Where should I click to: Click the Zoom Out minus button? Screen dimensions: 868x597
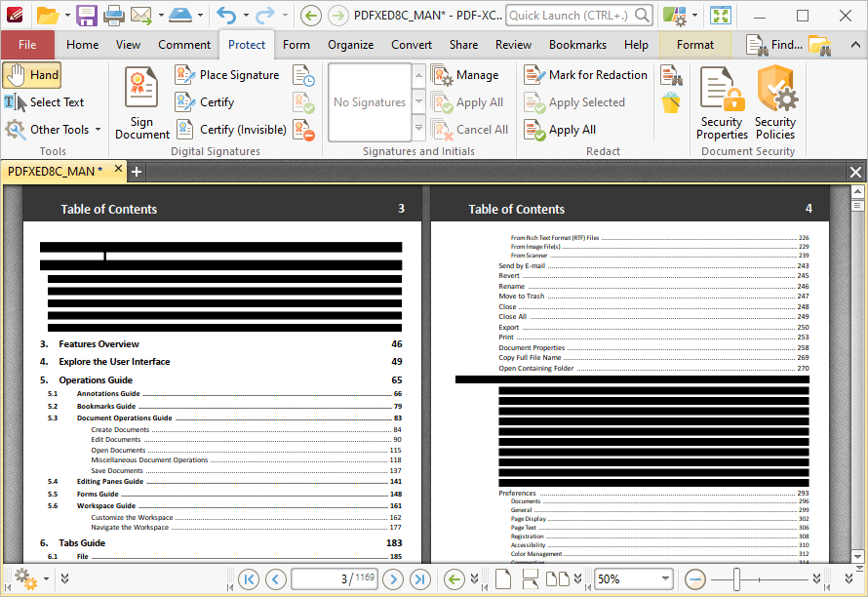(695, 579)
